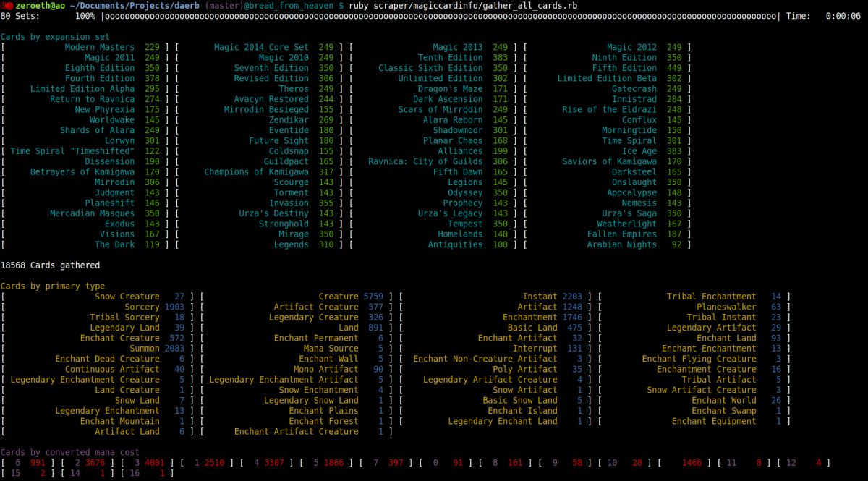Screen dimensions: 868x481
Task: Select the Enchant Artifact Creature entry
Action: pyautogui.click(x=310, y=432)
